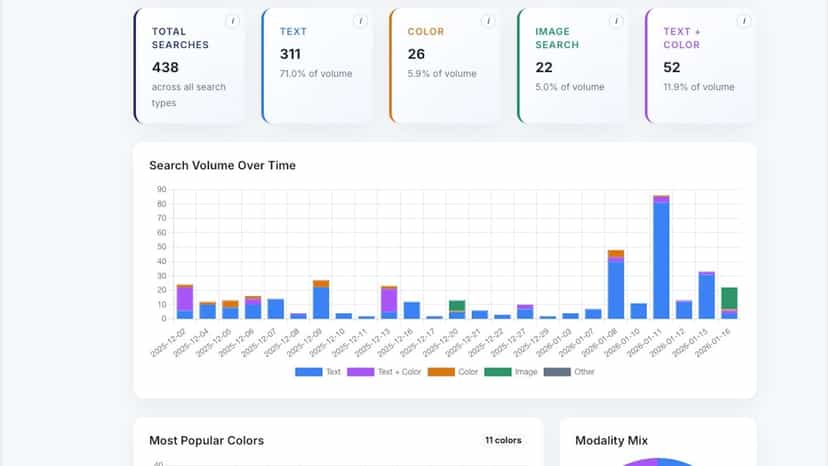Screen dimensions: 828x466
Task: Toggle the orange Color legend series
Action: [453, 372]
